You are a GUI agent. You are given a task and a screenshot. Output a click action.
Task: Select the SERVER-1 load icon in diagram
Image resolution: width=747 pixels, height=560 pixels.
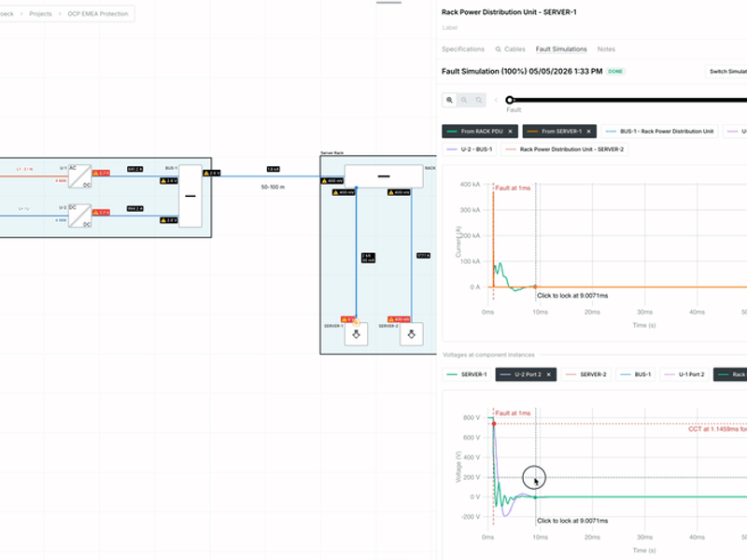[x=356, y=334]
